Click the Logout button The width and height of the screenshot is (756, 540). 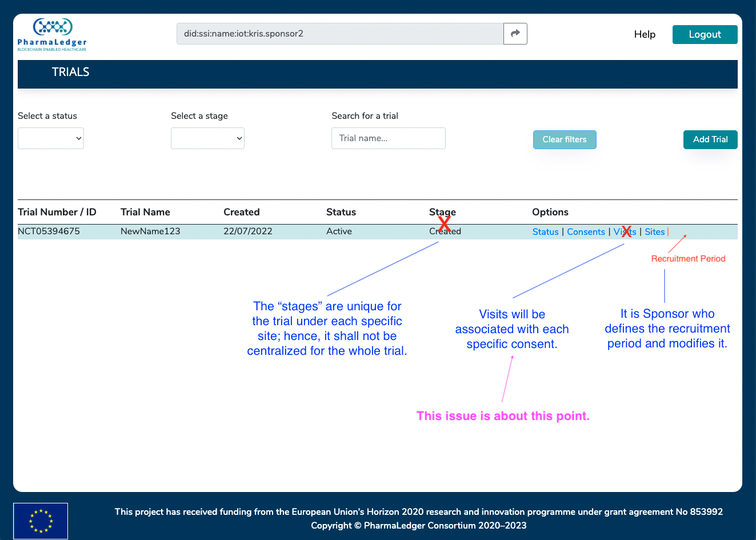tap(705, 34)
